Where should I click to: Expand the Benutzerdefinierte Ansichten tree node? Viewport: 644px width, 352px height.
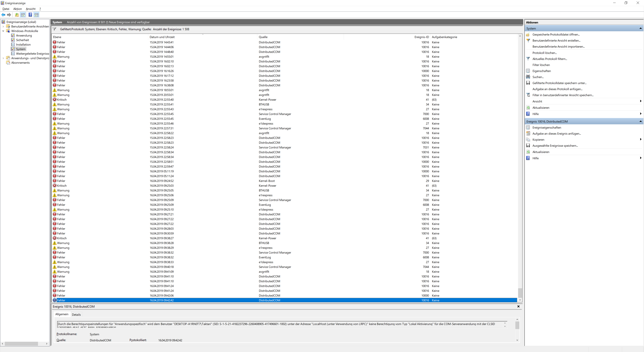click(3, 26)
